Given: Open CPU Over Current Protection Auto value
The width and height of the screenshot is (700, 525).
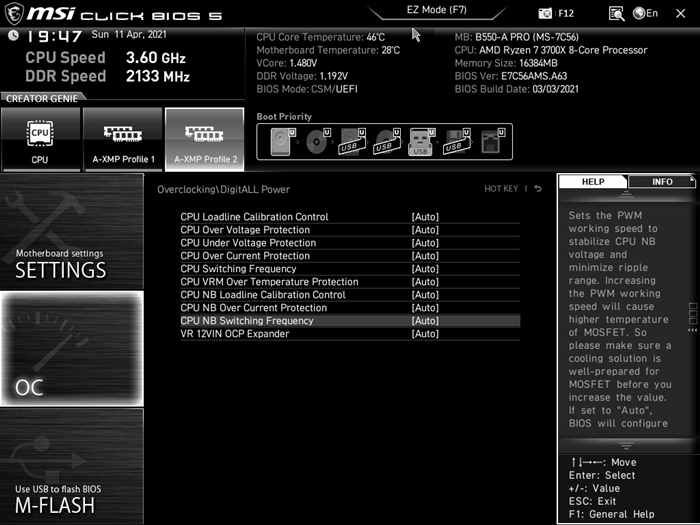Looking at the screenshot, I should (x=425, y=256).
